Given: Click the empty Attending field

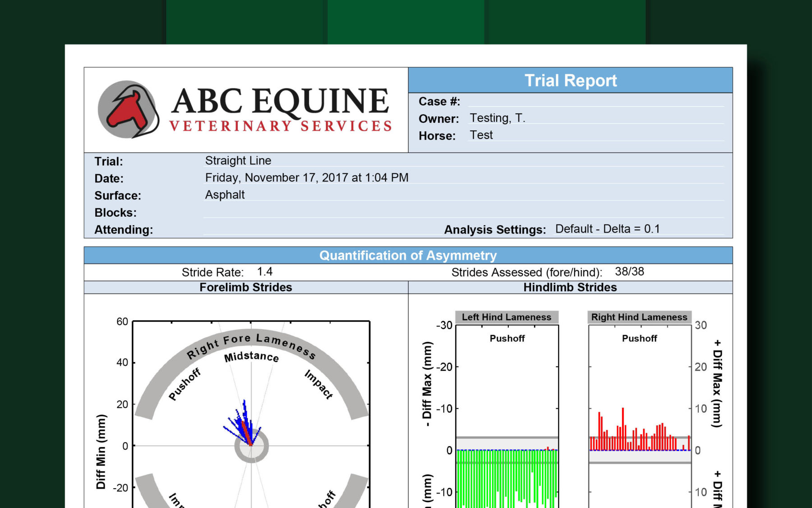Looking at the screenshot, I should click(x=316, y=229).
